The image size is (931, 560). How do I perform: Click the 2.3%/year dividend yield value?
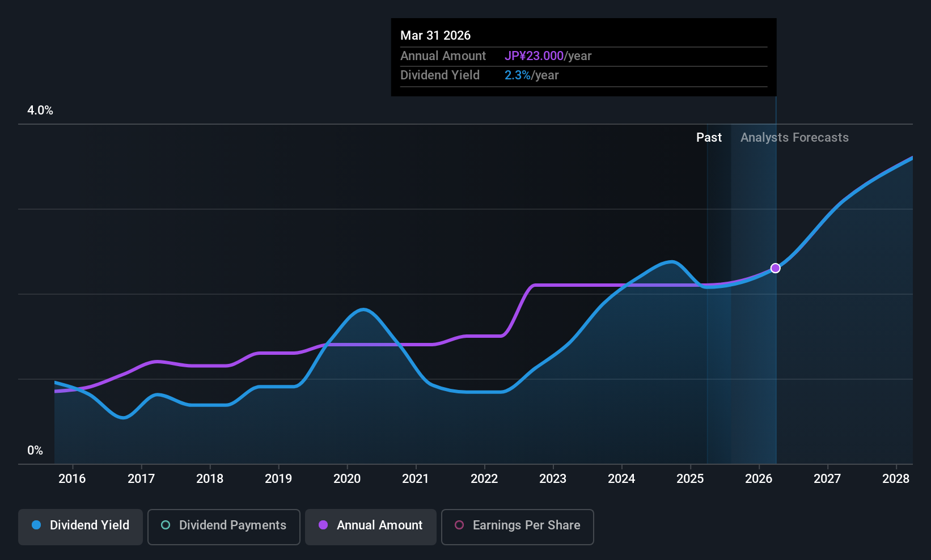pyautogui.click(x=531, y=75)
